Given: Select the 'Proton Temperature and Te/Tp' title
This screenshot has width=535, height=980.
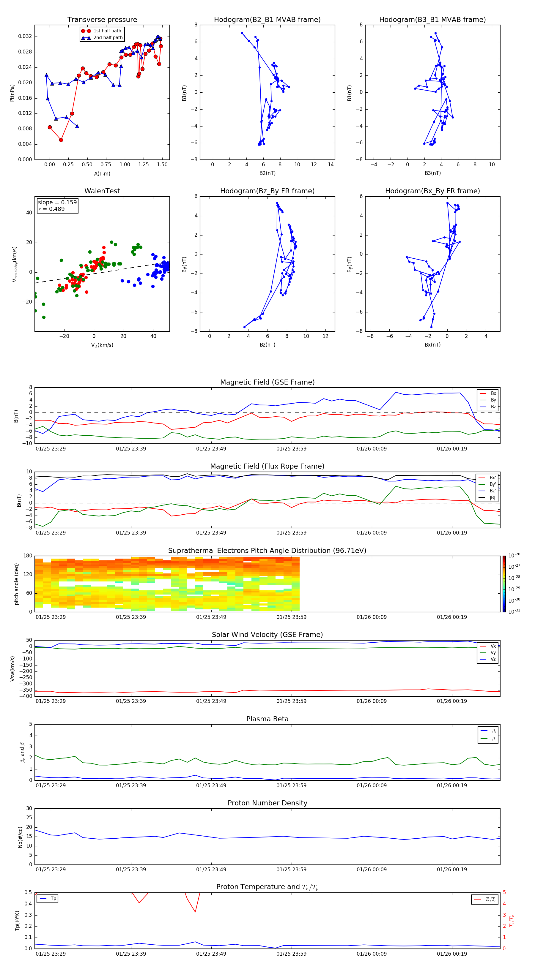Looking at the screenshot, I should [267, 887].
